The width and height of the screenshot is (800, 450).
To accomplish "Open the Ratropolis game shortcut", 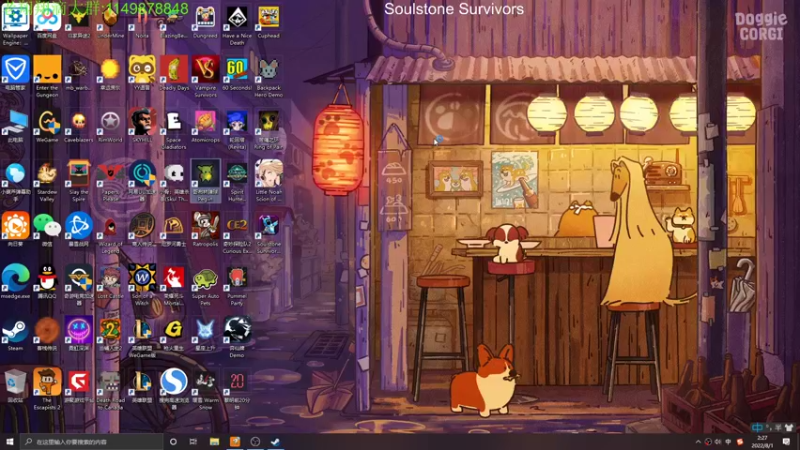I will click(205, 230).
